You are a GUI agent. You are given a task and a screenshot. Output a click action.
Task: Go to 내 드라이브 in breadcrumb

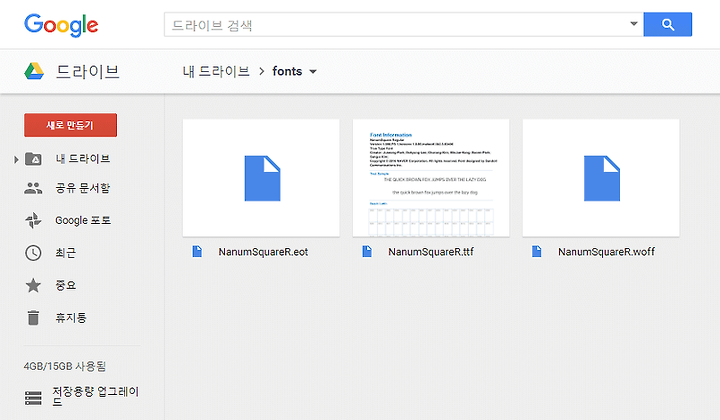coord(216,71)
